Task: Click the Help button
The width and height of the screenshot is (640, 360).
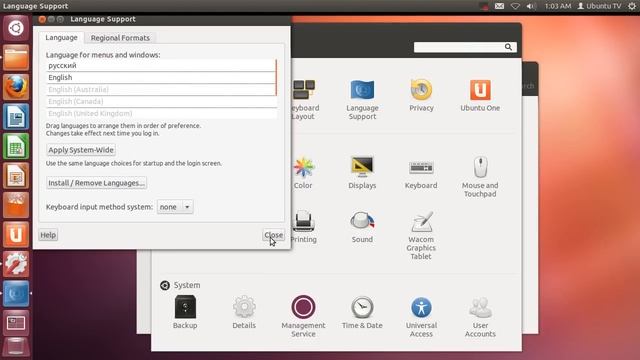Action: click(x=48, y=235)
